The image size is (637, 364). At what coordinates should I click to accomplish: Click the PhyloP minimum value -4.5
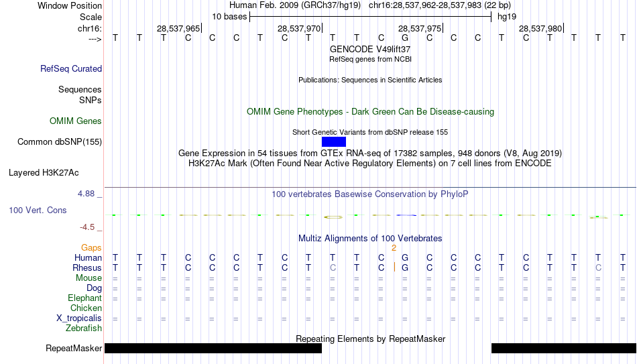[x=87, y=227]
